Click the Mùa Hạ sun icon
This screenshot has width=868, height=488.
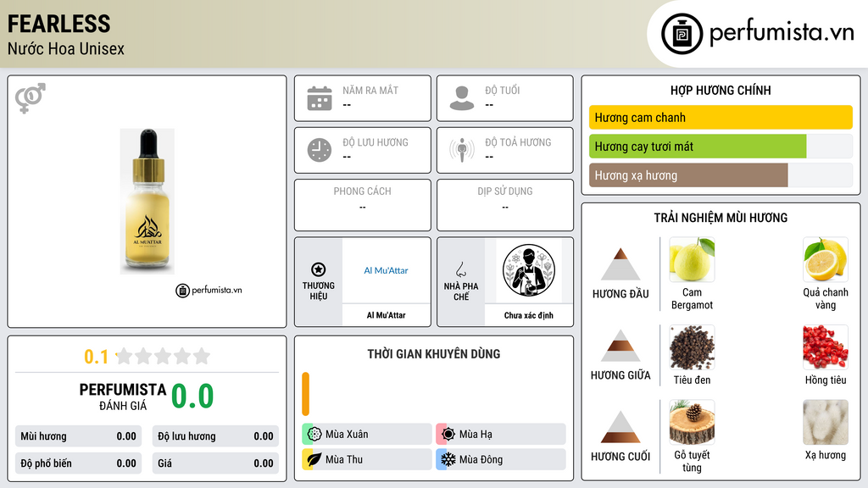448,435
